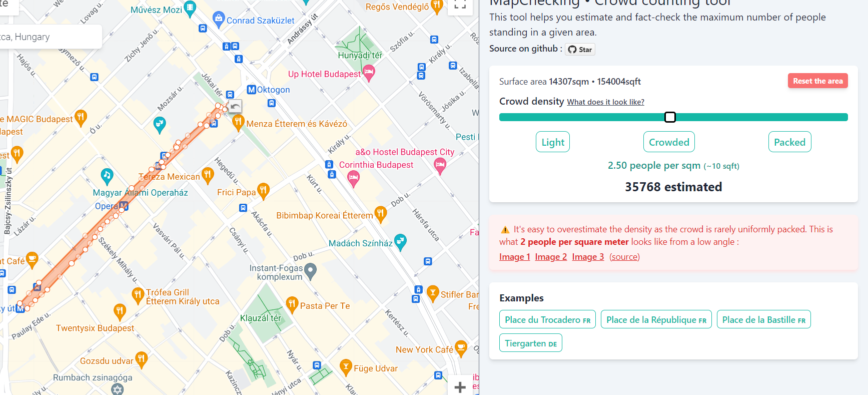Set crowd density to Light

point(553,142)
